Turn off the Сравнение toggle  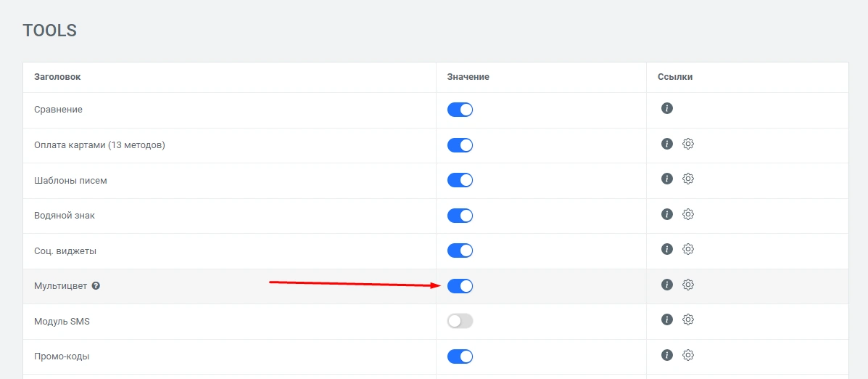(x=460, y=110)
